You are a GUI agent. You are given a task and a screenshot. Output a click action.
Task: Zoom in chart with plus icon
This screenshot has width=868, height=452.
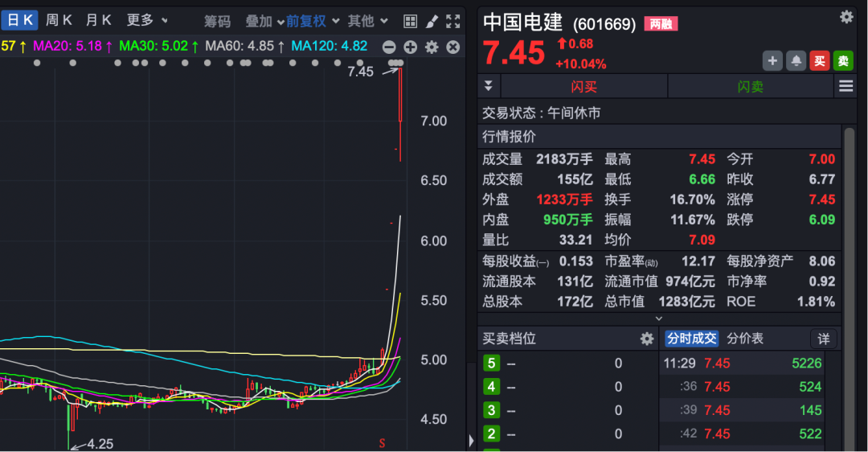(x=410, y=47)
